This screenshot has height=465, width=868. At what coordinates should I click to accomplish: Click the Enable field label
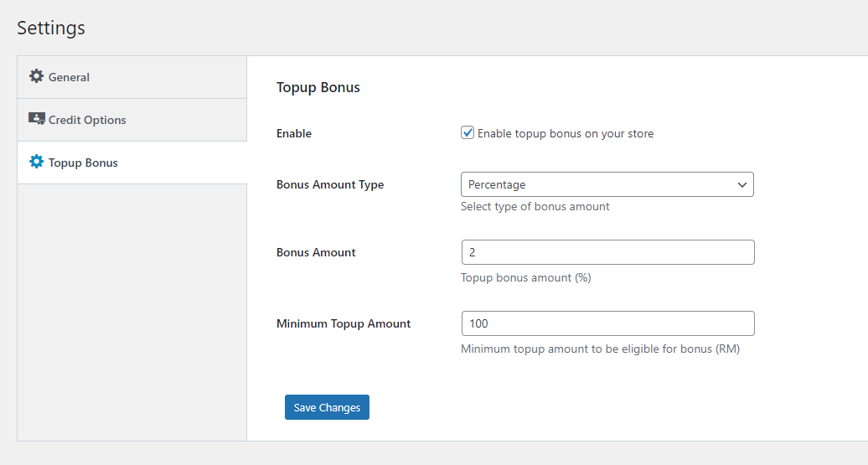point(294,133)
